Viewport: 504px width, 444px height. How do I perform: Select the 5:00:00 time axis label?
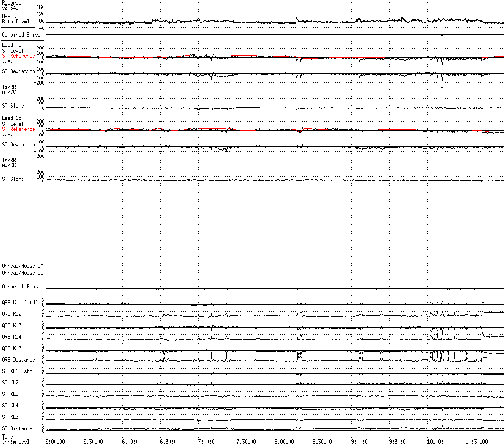point(55,441)
